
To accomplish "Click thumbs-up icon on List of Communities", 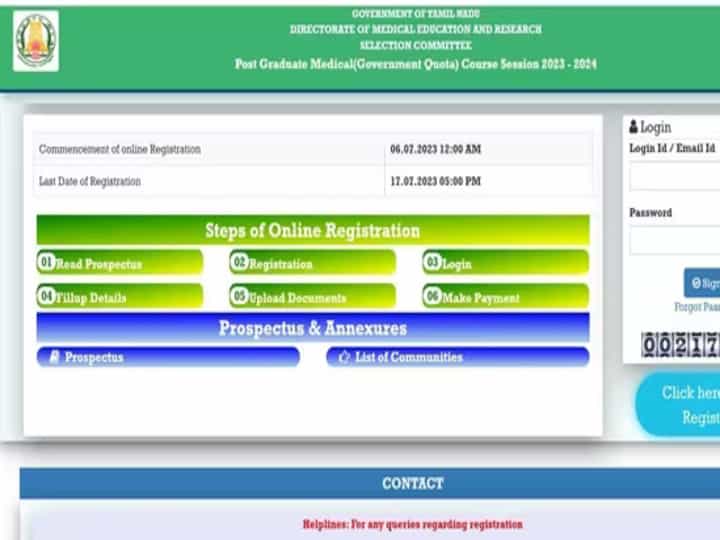I will click(x=344, y=357).
